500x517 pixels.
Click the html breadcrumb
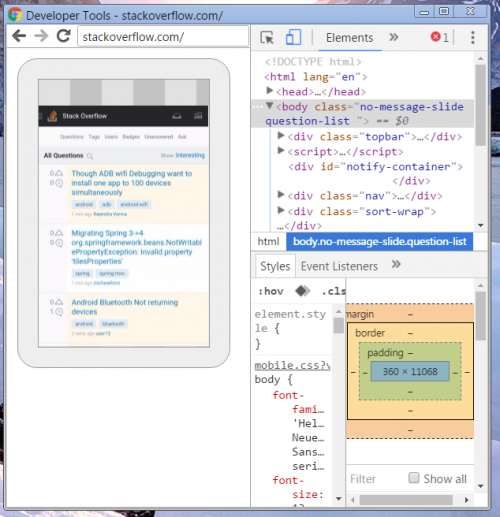coord(268,241)
